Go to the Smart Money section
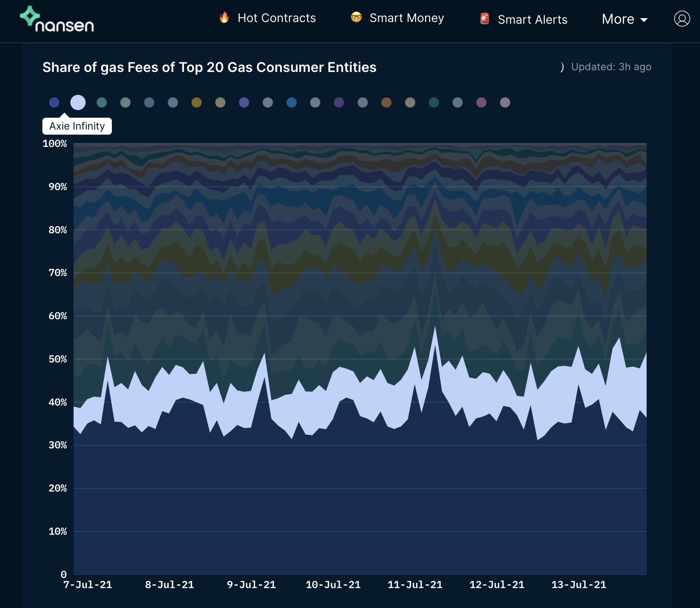 point(407,18)
